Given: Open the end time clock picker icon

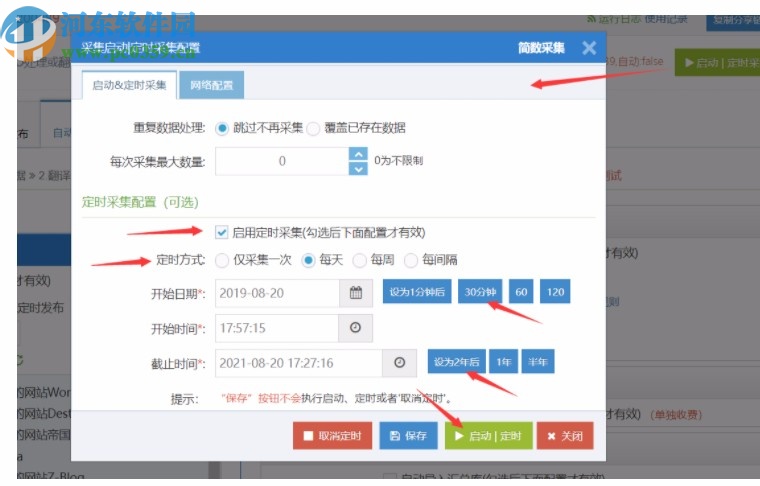Looking at the screenshot, I should (x=399, y=363).
